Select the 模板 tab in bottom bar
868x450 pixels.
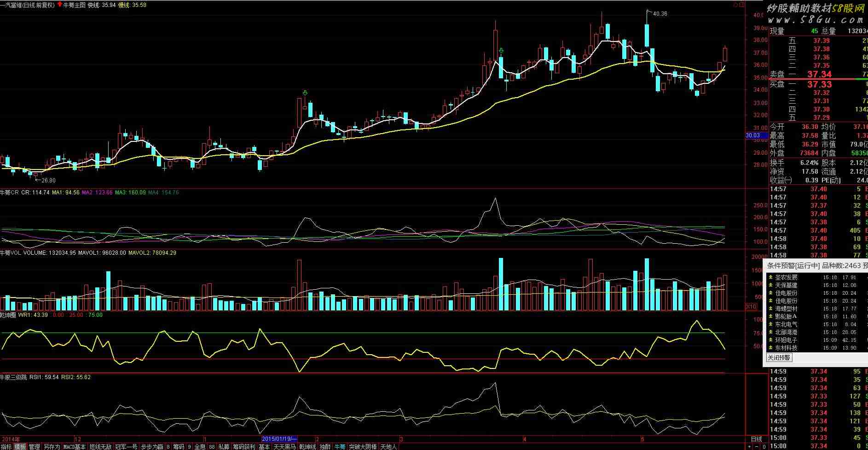point(20,446)
